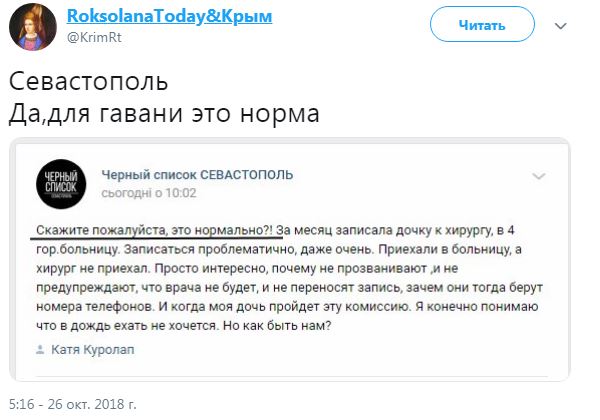The width and height of the screenshot is (600, 420).
Task: Select the @KrimRt handle
Action: [x=94, y=37]
